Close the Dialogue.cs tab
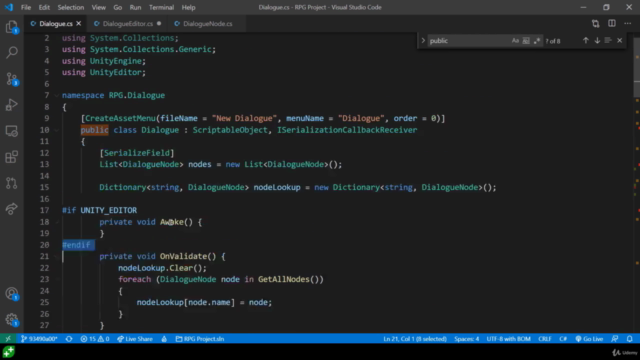Image resolution: width=640 pixels, height=360 pixels. pos(78,24)
